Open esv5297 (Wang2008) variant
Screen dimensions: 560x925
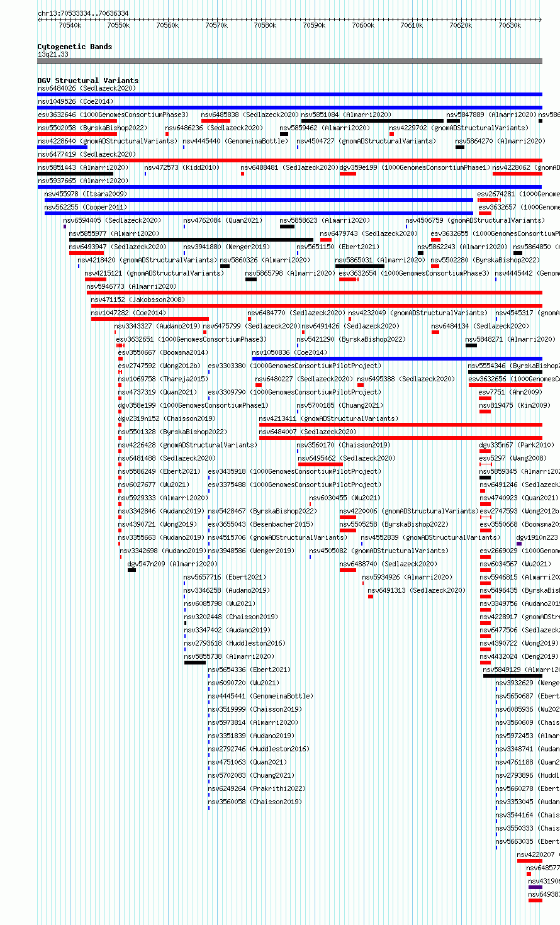[513, 458]
